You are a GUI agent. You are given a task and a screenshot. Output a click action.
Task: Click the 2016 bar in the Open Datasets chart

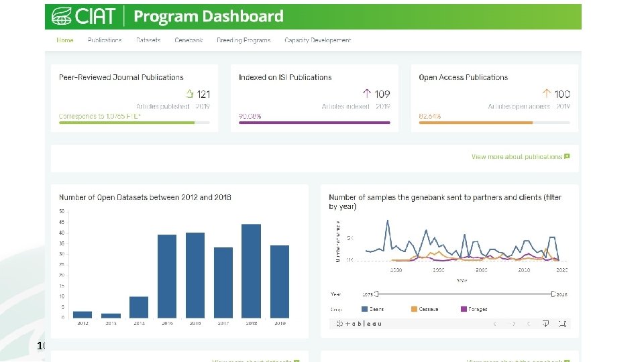(195, 276)
